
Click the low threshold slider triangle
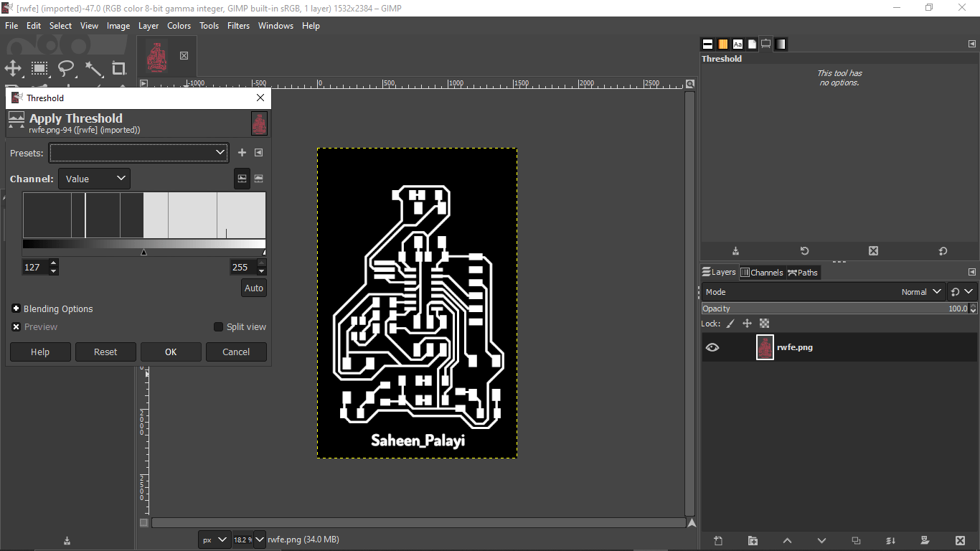[x=144, y=252]
